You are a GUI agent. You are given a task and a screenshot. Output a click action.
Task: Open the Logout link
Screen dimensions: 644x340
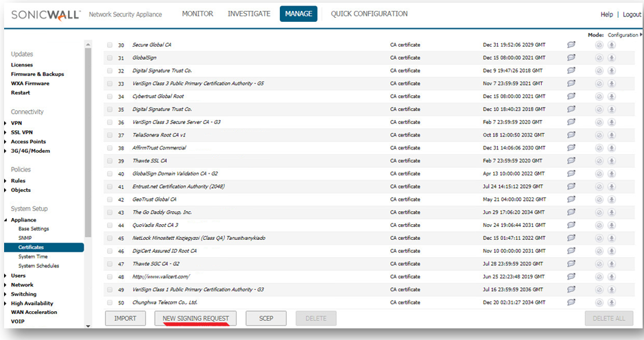(632, 14)
